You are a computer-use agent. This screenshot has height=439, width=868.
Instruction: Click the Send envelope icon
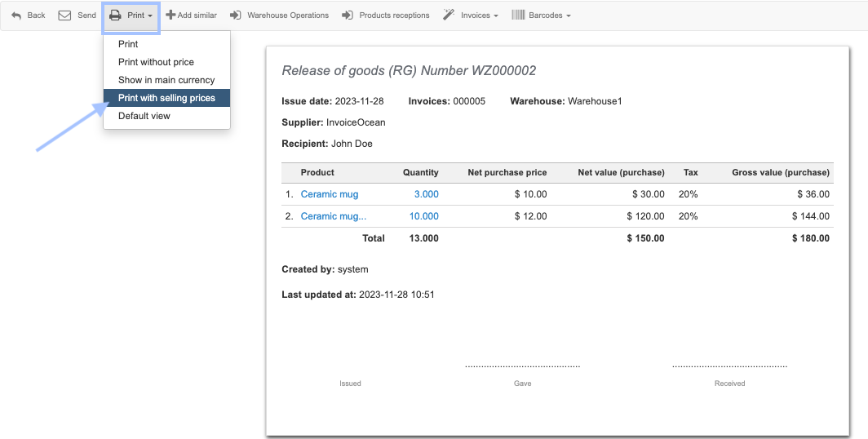click(x=64, y=16)
